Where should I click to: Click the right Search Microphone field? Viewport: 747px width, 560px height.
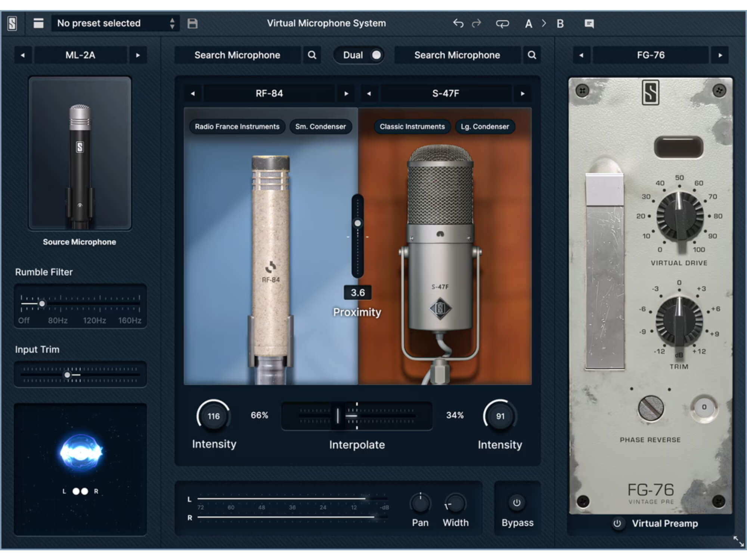(456, 55)
